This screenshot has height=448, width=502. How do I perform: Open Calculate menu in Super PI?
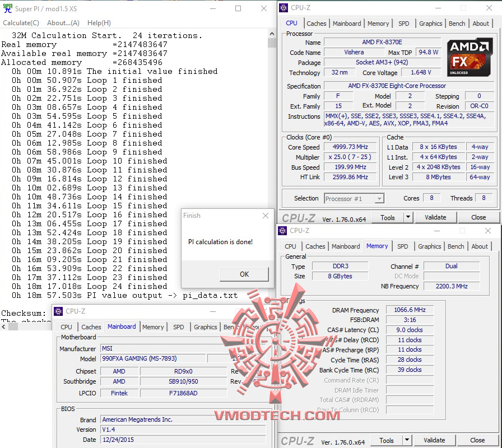tap(21, 23)
